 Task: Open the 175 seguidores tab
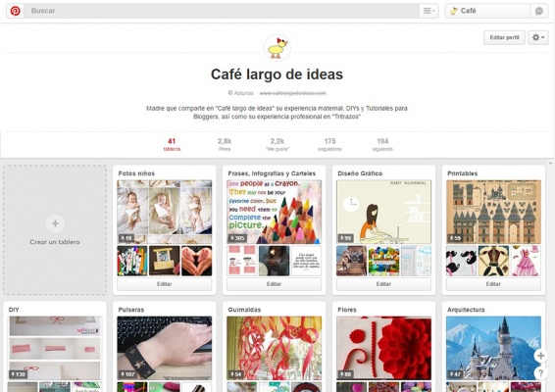click(329, 144)
